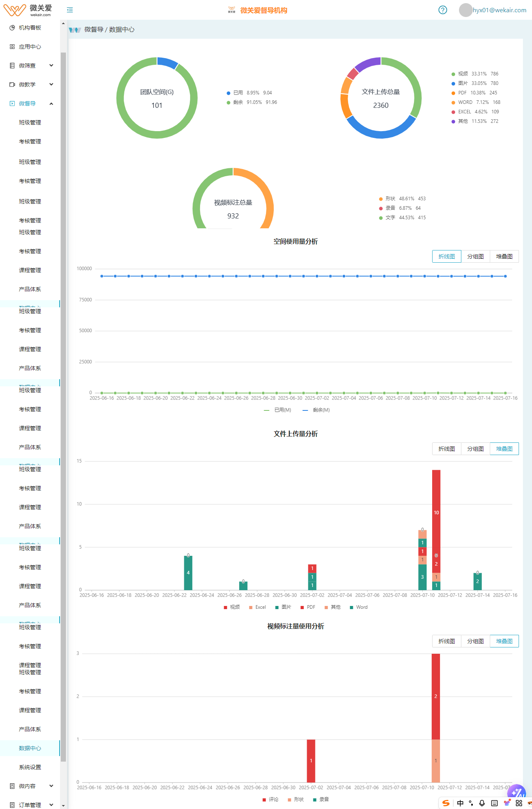This screenshot has width=532, height=809.
Task: Click the user avatar in header
Action: (466, 10)
